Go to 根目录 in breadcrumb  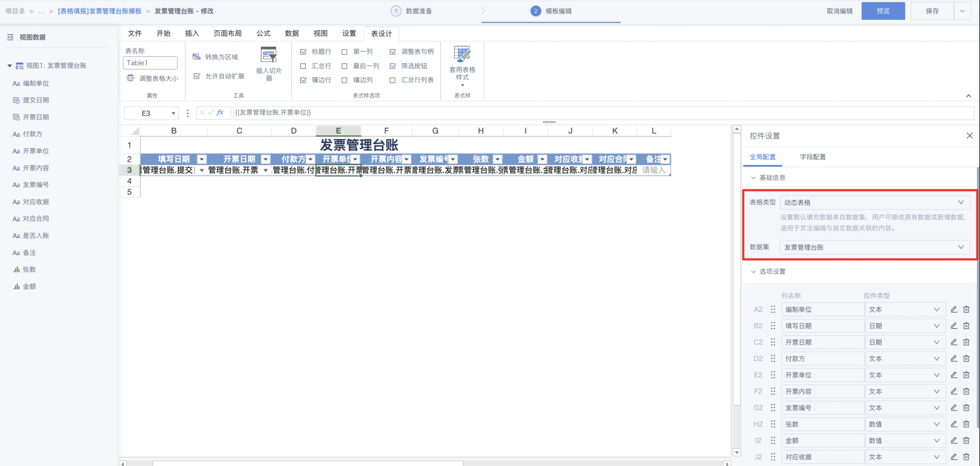point(15,11)
